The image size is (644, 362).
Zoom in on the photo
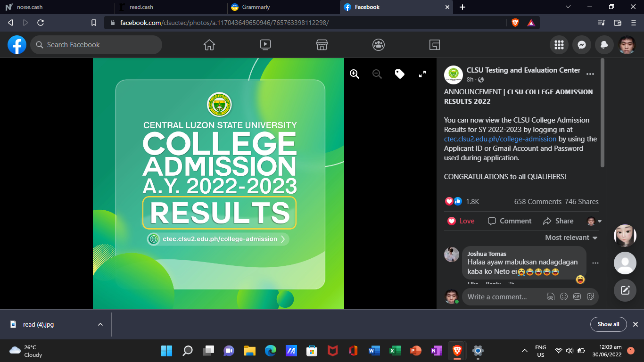(355, 74)
